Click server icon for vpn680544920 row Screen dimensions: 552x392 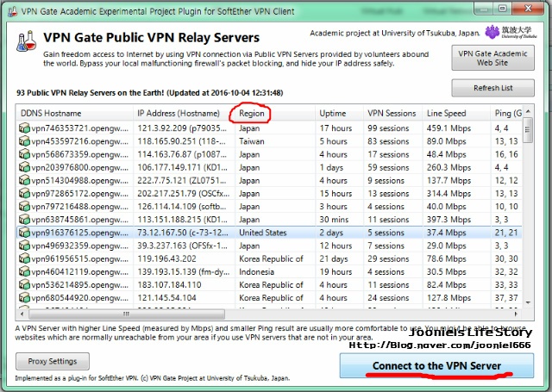[x=24, y=297]
